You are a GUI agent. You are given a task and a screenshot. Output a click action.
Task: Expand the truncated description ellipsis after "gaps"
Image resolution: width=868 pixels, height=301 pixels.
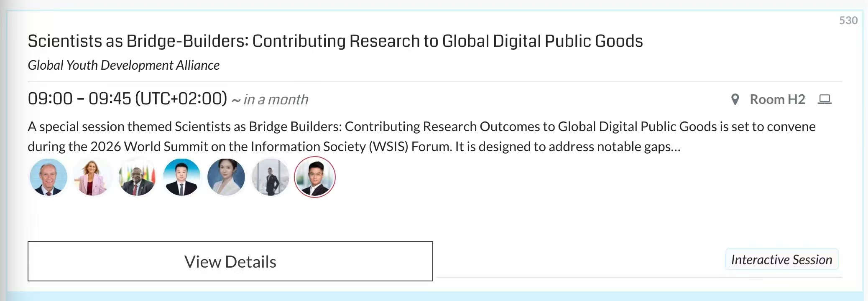tap(676, 147)
